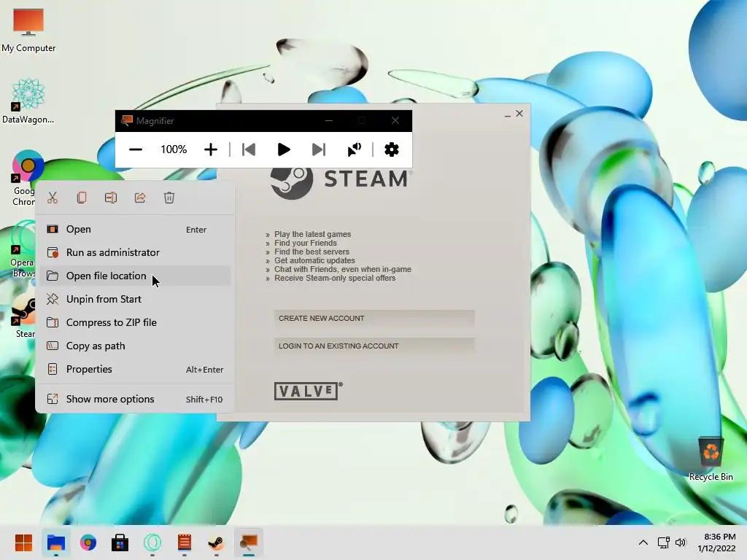Viewport: 747px width, 560px height.
Task: Open Opera from the taskbar
Action: [x=152, y=542]
